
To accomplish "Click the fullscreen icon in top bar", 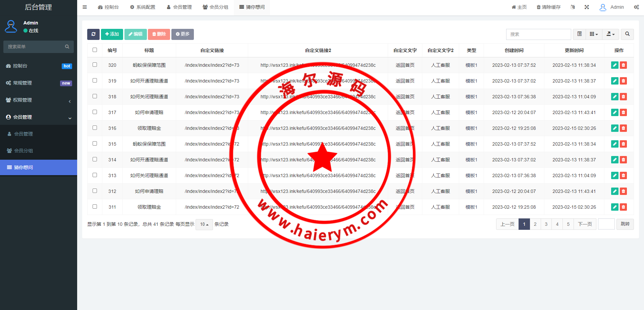I will (587, 7).
